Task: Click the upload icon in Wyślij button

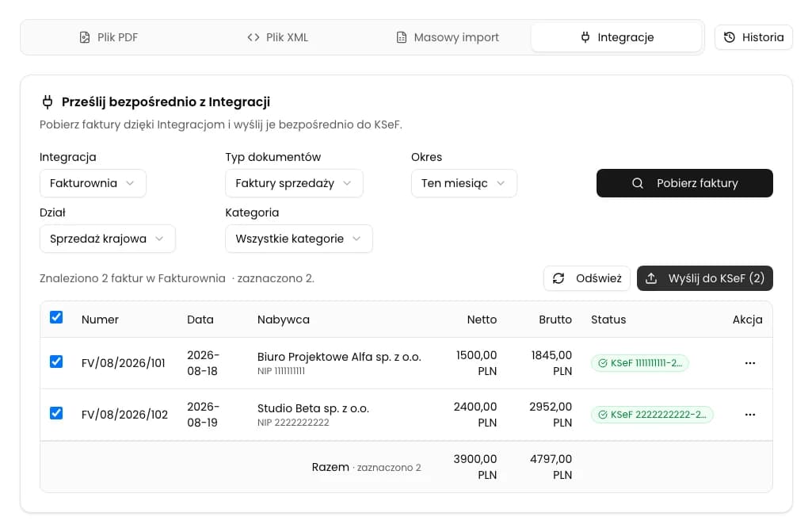Action: (651, 278)
